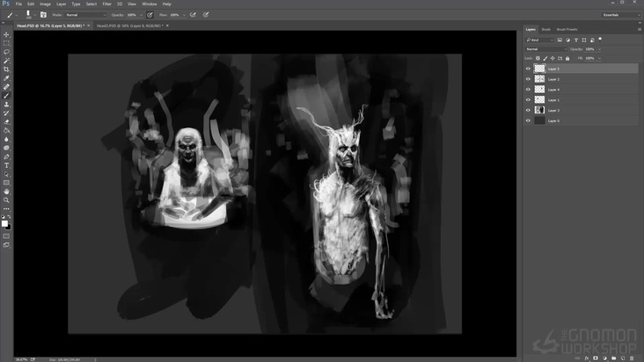The image size is (644, 362).
Task: Select the Healing Brush tool
Action: pos(6,87)
